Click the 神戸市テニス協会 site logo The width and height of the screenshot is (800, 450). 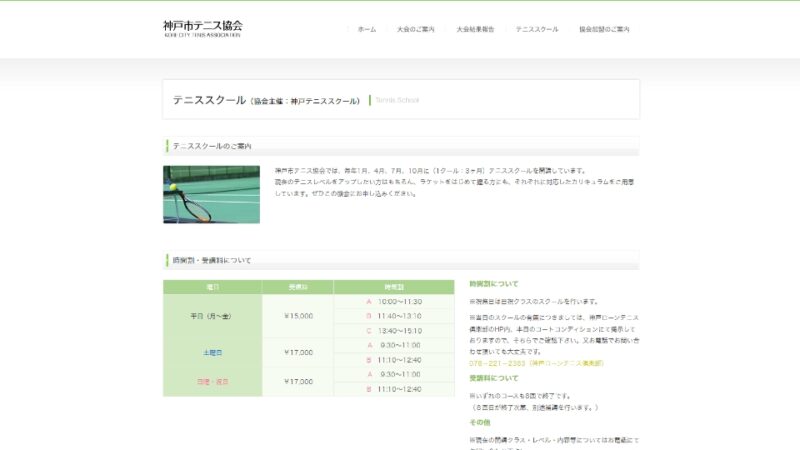coord(203,29)
